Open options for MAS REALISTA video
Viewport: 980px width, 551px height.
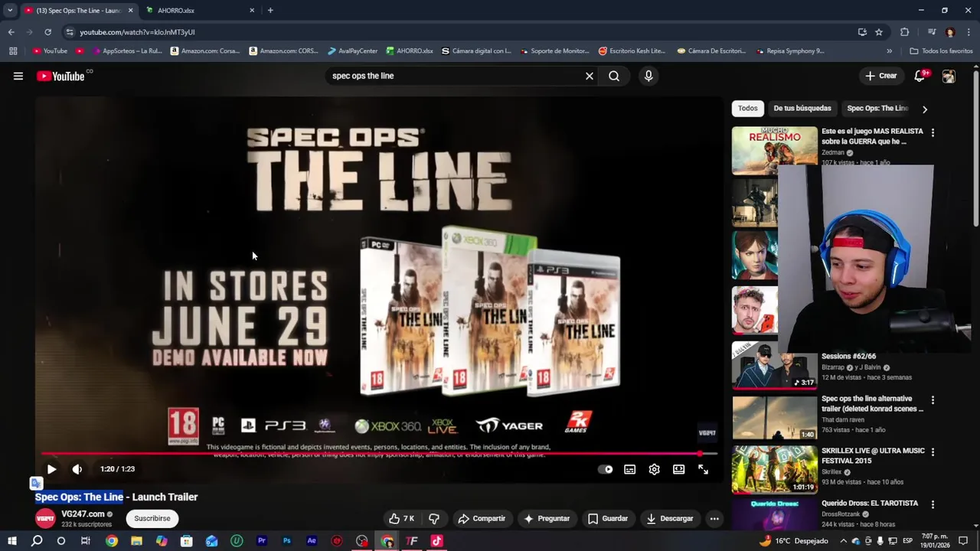(933, 132)
